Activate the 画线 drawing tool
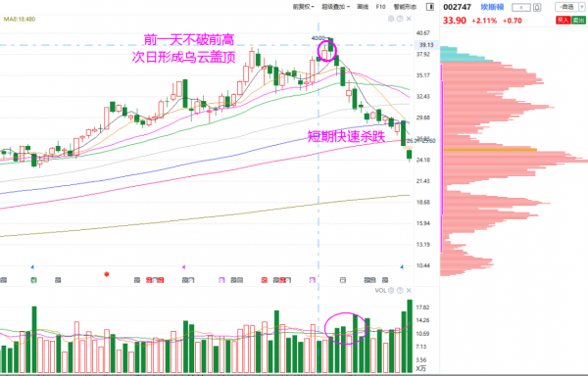588x376 pixels. 363,7
